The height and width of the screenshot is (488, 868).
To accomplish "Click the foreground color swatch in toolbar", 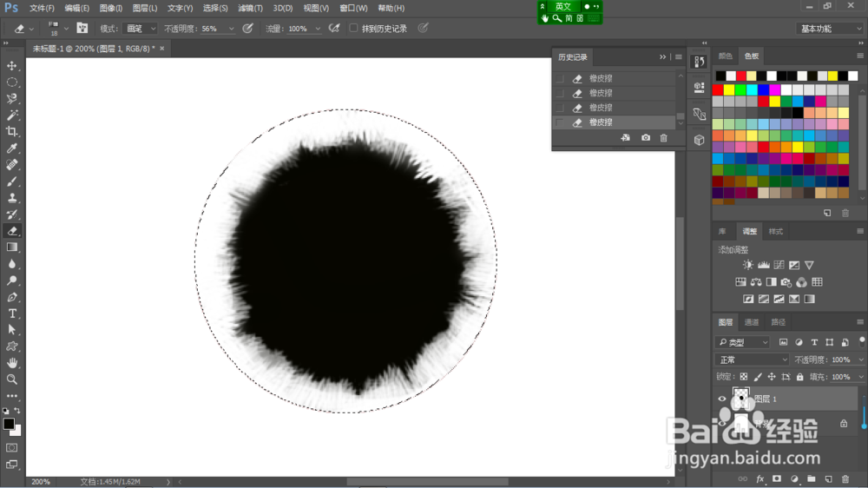I will (9, 424).
